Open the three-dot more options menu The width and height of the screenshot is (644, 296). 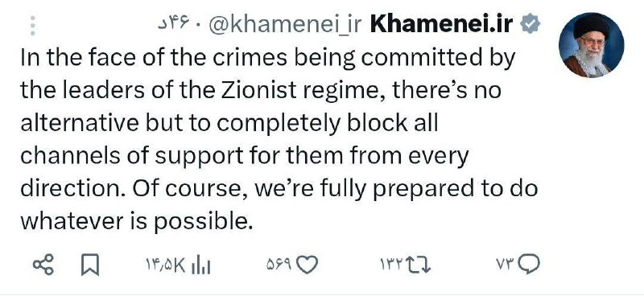[33, 26]
